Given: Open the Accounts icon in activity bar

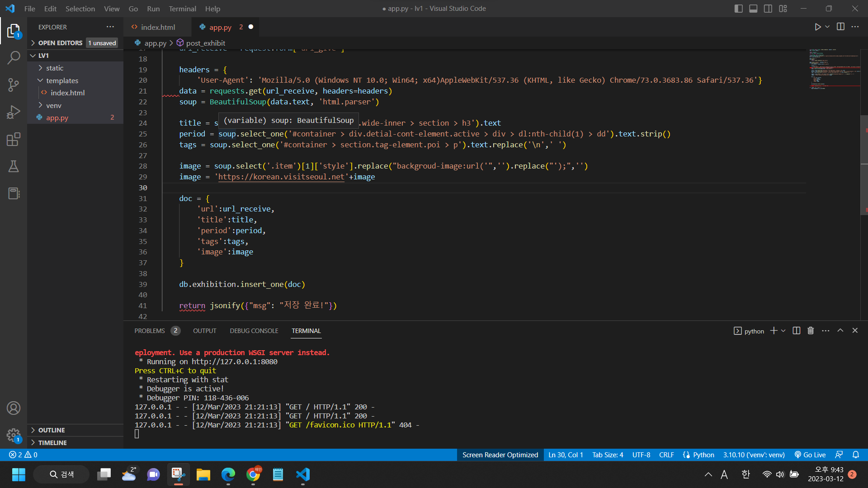Looking at the screenshot, I should (14, 408).
